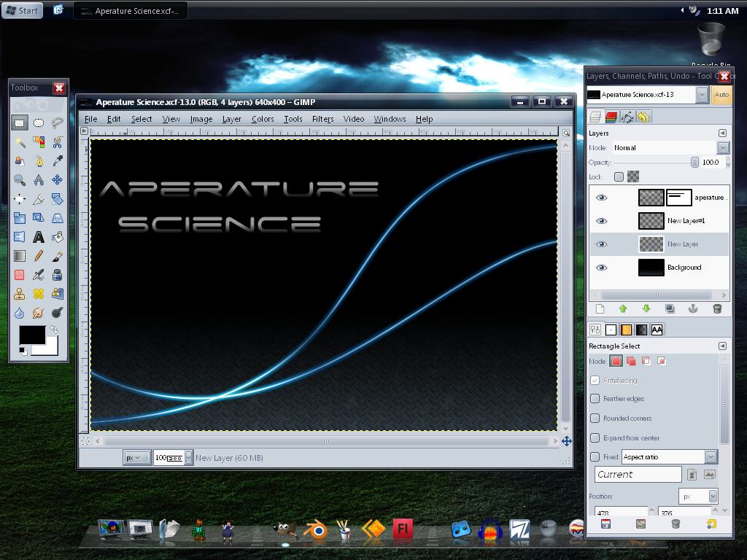Viewport: 747px width, 560px height.
Task: Tick the Expand from center checkbox
Action: pos(595,438)
